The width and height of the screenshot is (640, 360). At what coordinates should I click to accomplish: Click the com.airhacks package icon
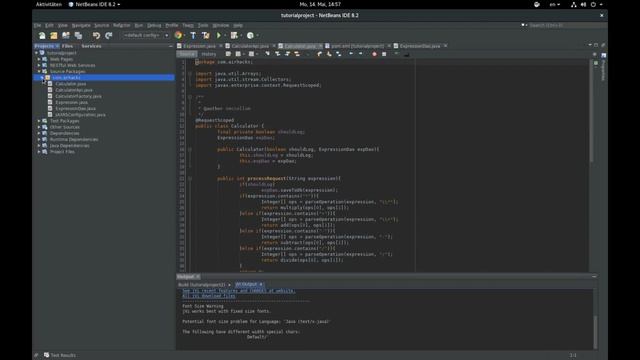48,78
